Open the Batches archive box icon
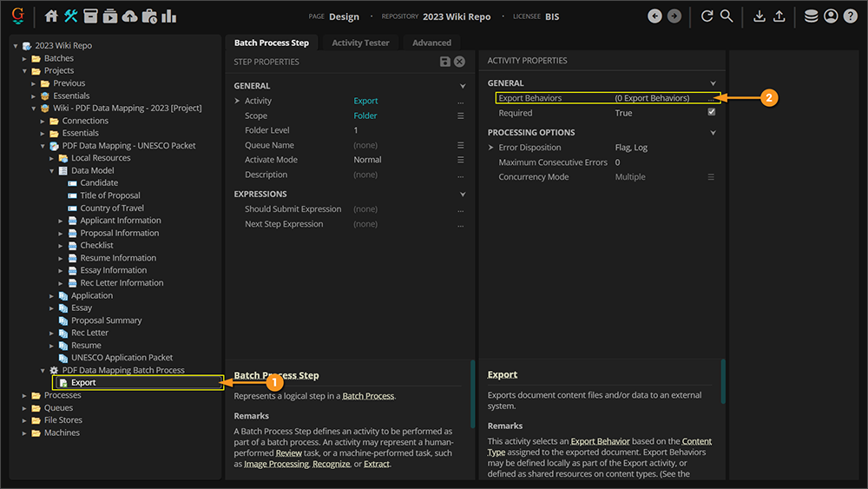The width and height of the screenshot is (868, 489). pos(90,17)
